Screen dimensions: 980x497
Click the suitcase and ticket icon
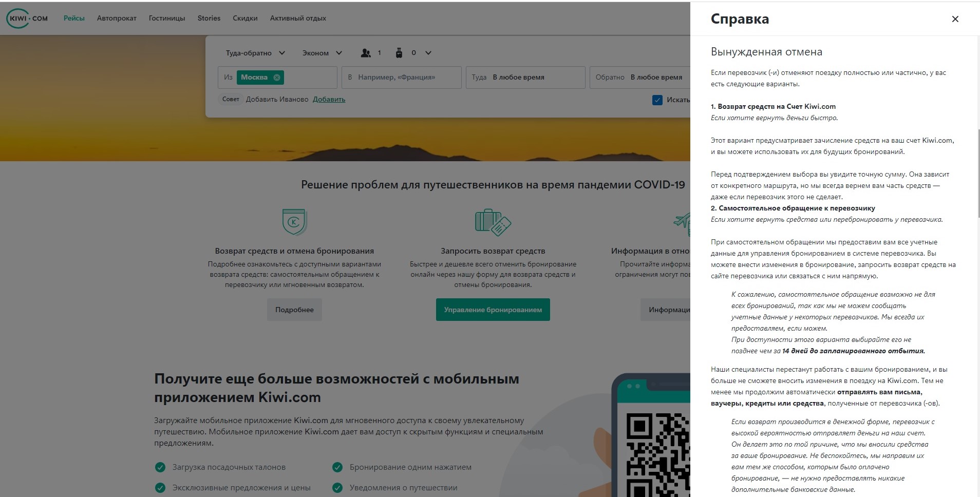click(x=493, y=222)
